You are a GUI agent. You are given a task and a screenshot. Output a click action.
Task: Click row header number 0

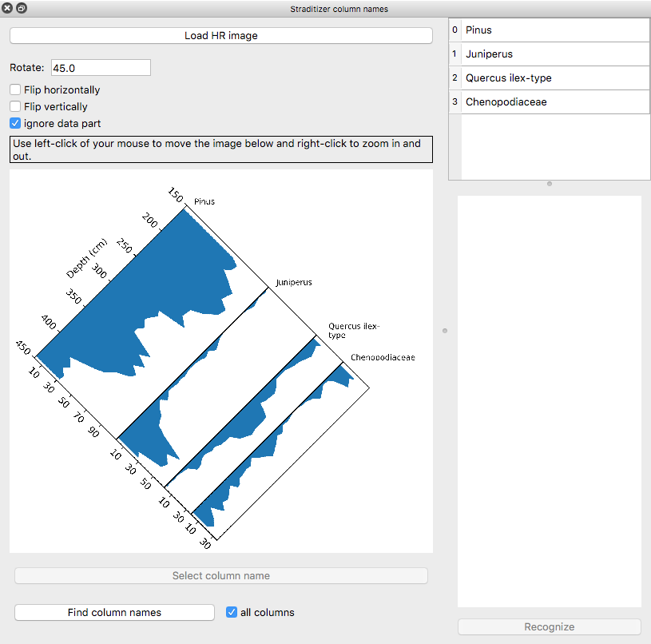click(x=455, y=30)
